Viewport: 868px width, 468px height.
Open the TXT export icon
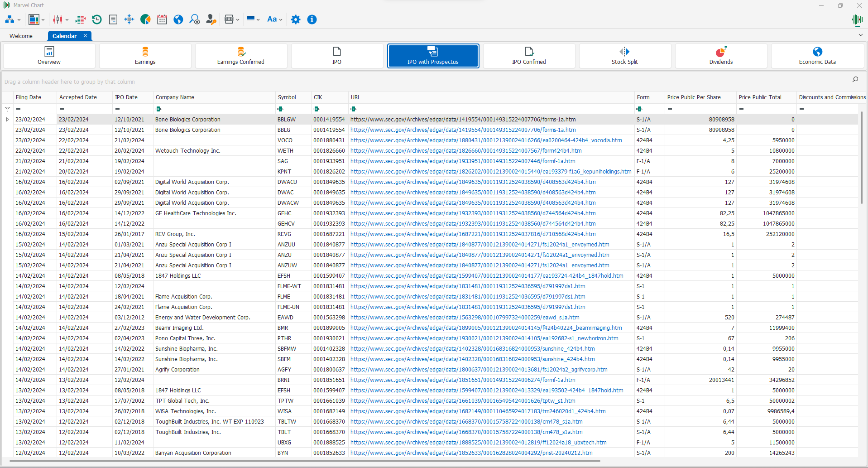[x=229, y=19]
